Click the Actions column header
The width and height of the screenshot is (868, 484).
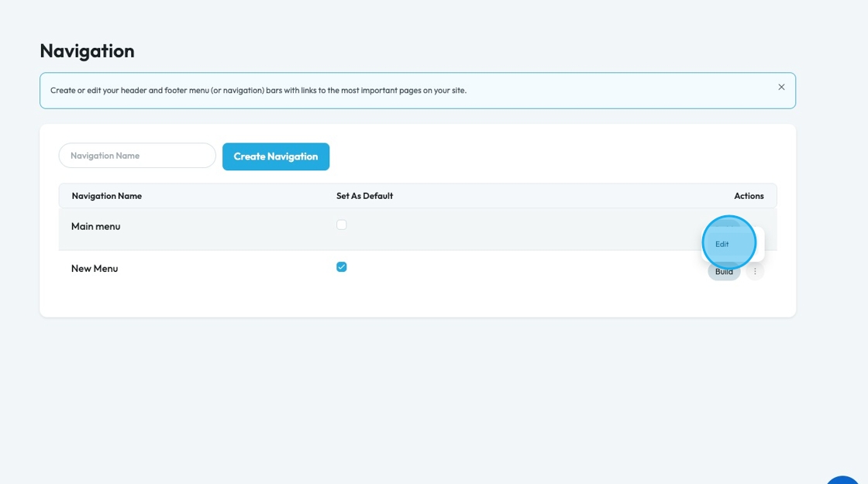click(x=749, y=196)
